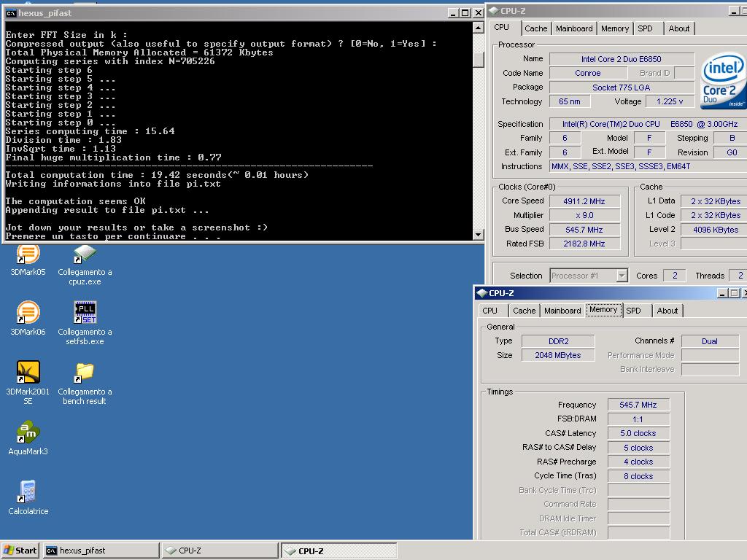Click the lower CPU-Z Memory window title icon

click(x=481, y=293)
